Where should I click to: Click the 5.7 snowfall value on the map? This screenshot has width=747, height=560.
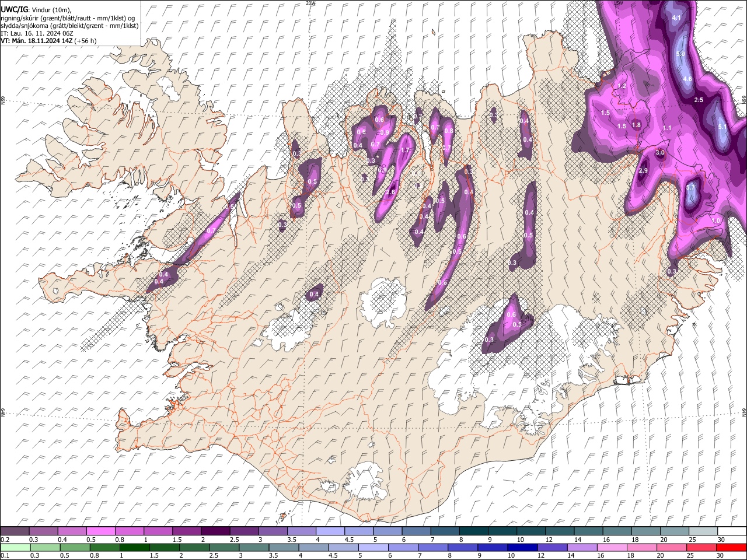click(691, 187)
